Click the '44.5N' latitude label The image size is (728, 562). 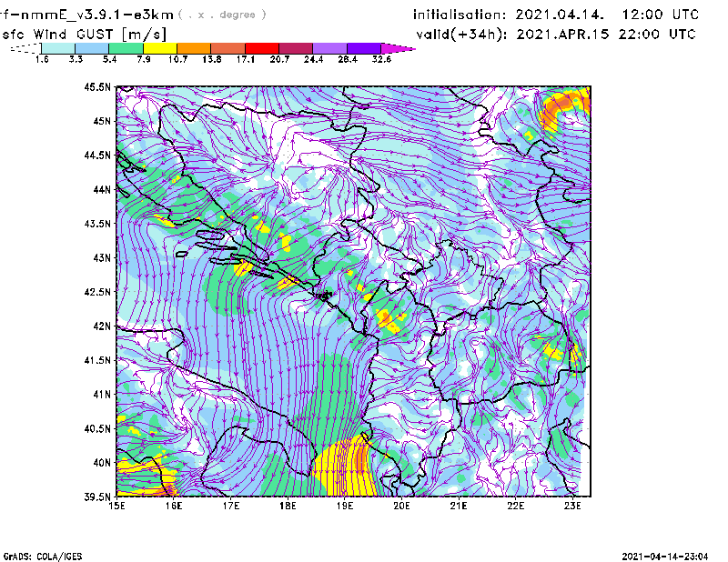click(x=97, y=156)
